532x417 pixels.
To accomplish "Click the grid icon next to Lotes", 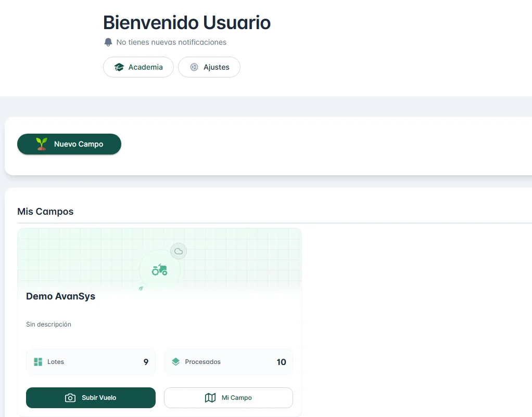I will click(x=38, y=362).
